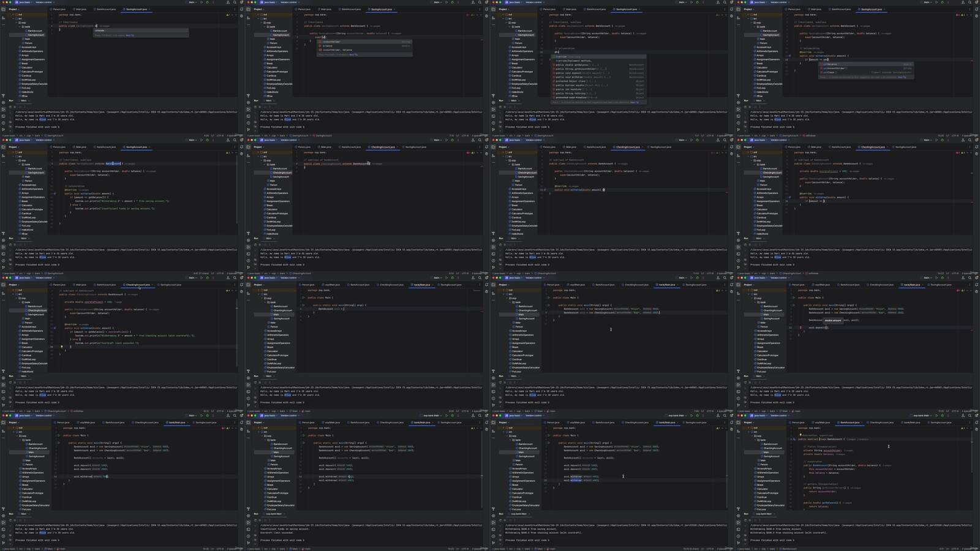Open settings gear in Main editor with 'Withdrawing' output
Screen dimensions: 980x551
(x=731, y=416)
